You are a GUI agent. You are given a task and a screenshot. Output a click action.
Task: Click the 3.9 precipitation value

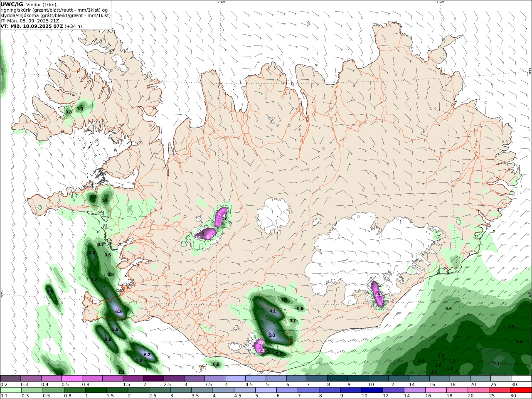(x=115, y=329)
